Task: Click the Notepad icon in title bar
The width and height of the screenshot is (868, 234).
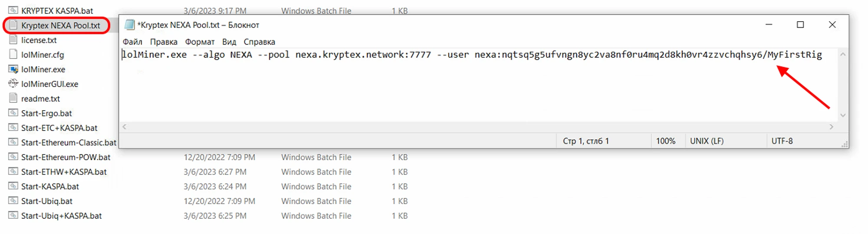Action: coord(129,25)
